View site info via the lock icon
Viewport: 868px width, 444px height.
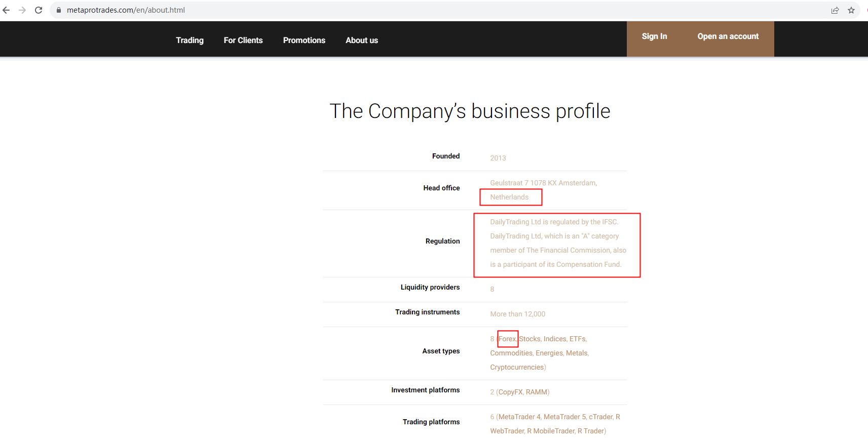point(59,10)
